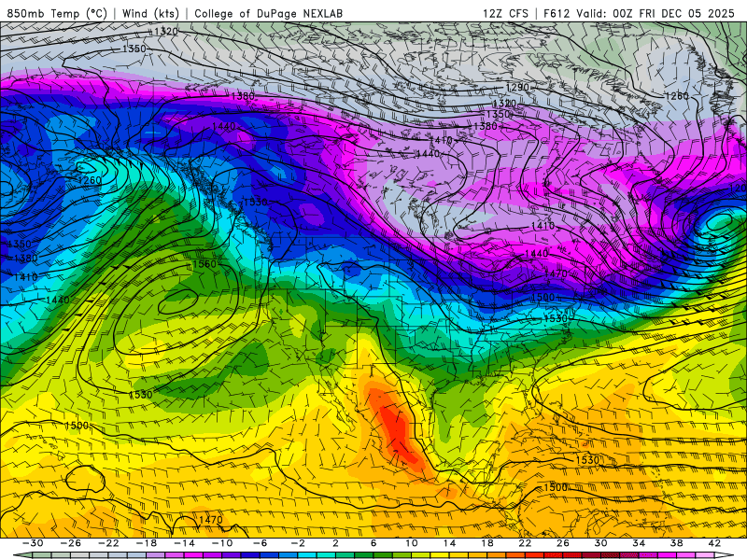This screenshot has width=747, height=560.
Task: Click the 30 temperature scale label
Action: [600, 543]
